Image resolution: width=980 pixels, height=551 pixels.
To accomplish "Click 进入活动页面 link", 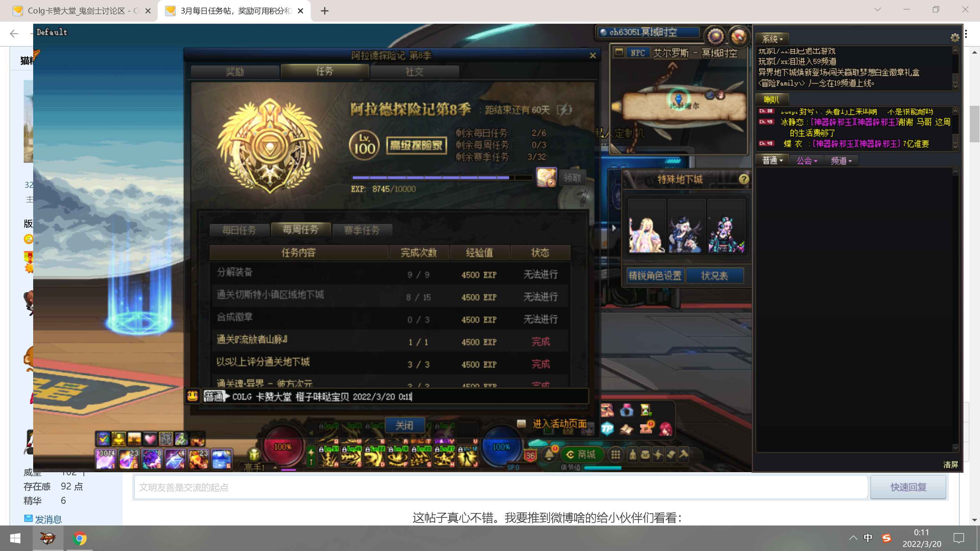I will (559, 423).
